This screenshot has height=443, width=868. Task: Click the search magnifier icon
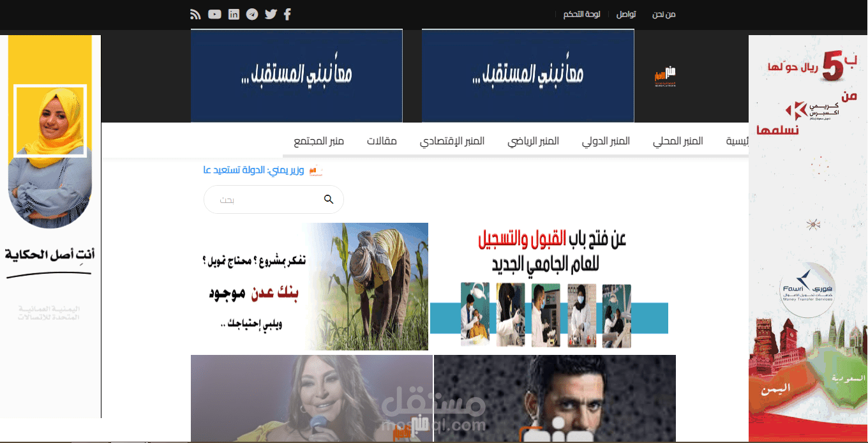click(329, 199)
